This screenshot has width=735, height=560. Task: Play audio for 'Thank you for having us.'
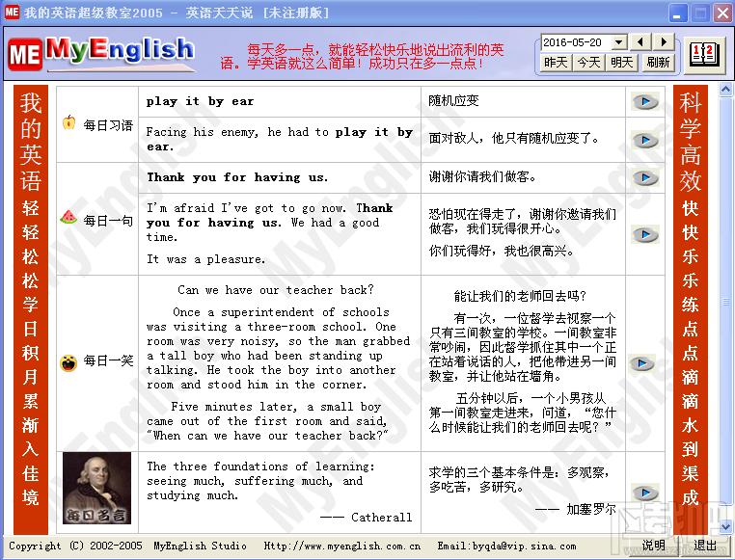click(645, 178)
